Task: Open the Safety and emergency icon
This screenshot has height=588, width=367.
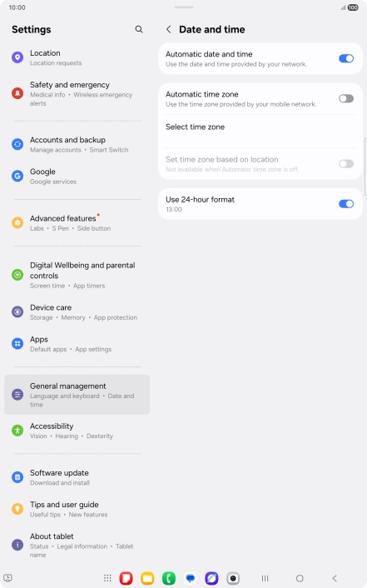Action: [x=17, y=93]
